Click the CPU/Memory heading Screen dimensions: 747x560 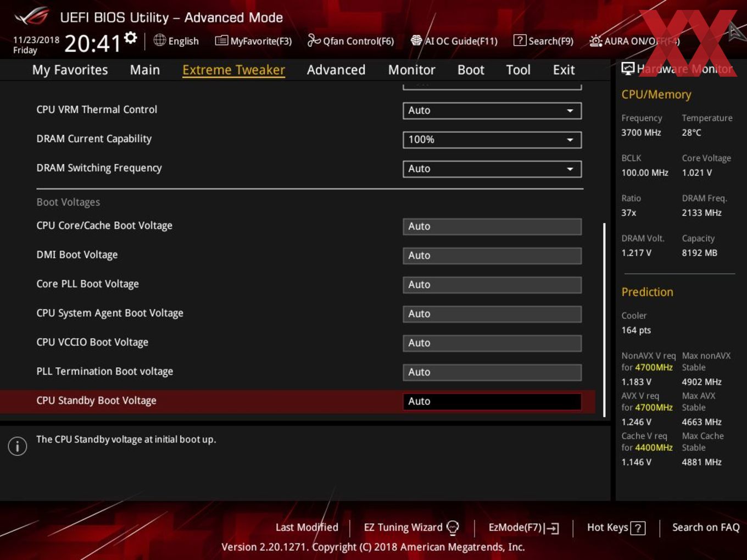click(x=656, y=94)
